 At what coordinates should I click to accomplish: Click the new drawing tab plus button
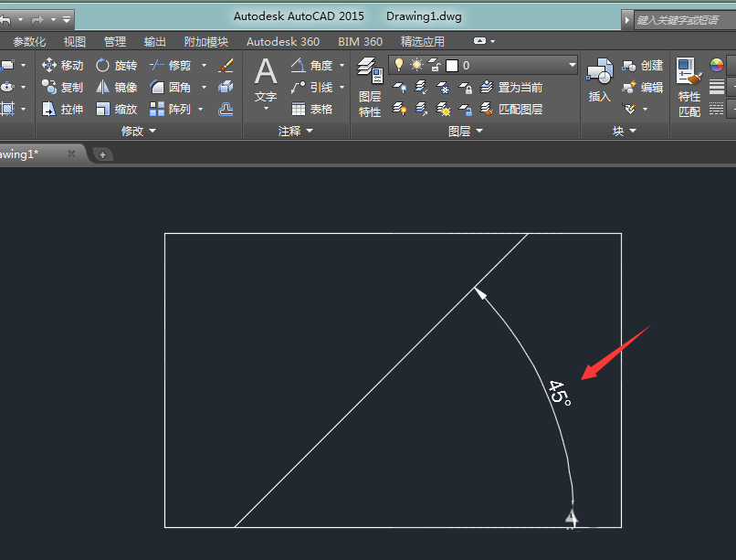[x=102, y=153]
